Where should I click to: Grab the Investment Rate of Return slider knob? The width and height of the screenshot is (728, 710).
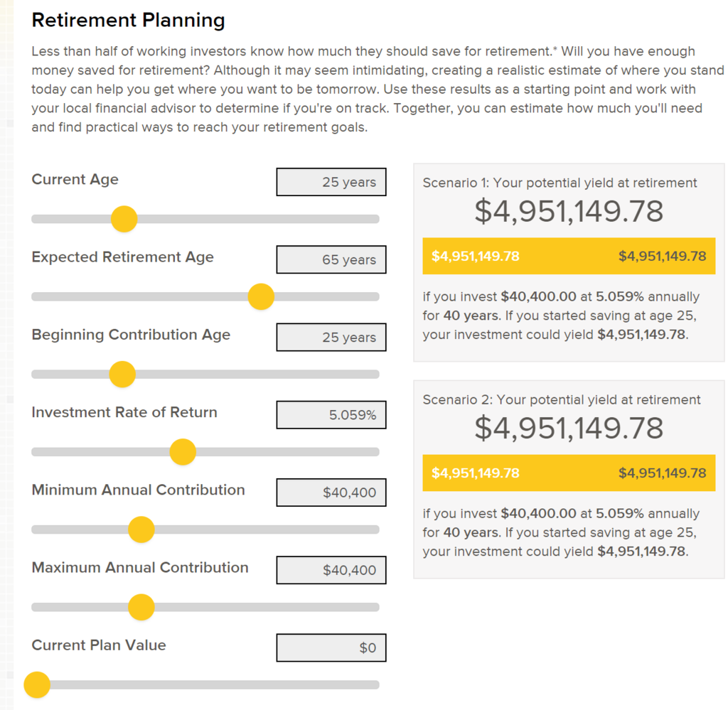[x=183, y=451]
